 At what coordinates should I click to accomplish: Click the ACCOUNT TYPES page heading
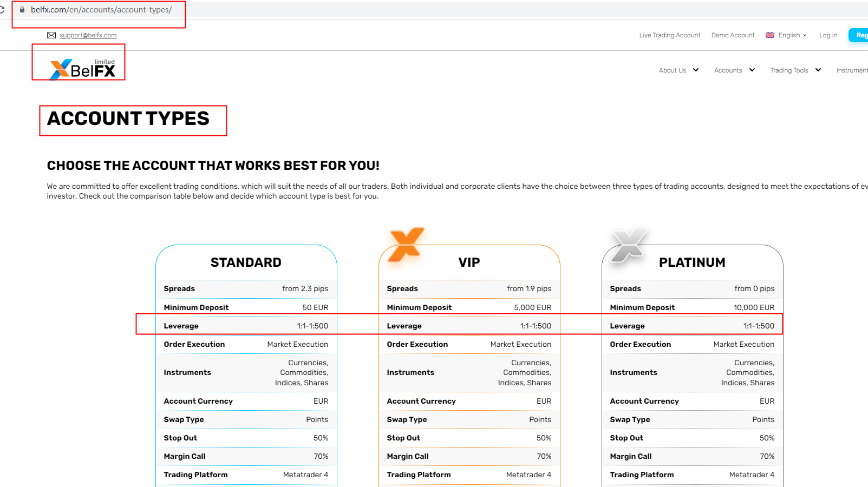click(128, 119)
